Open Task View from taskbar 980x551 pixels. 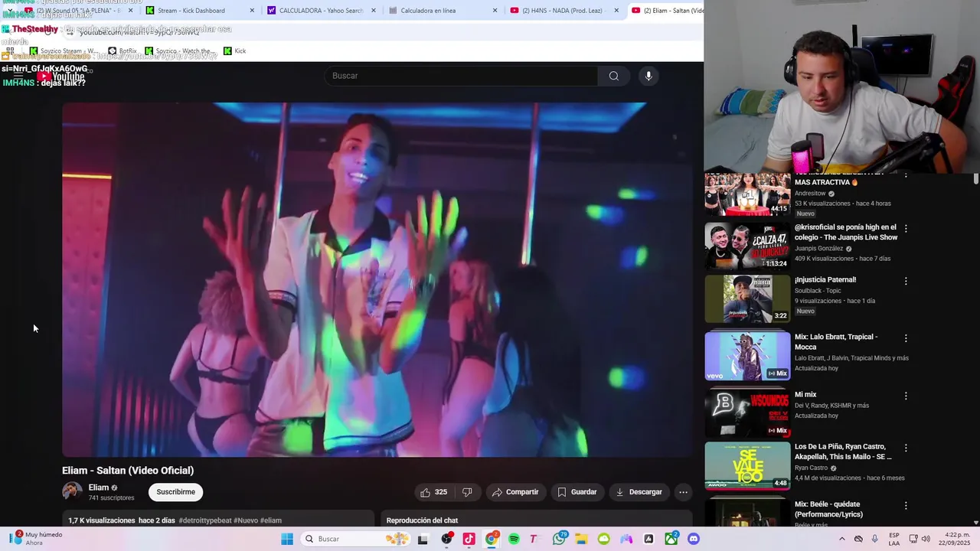[423, 539]
